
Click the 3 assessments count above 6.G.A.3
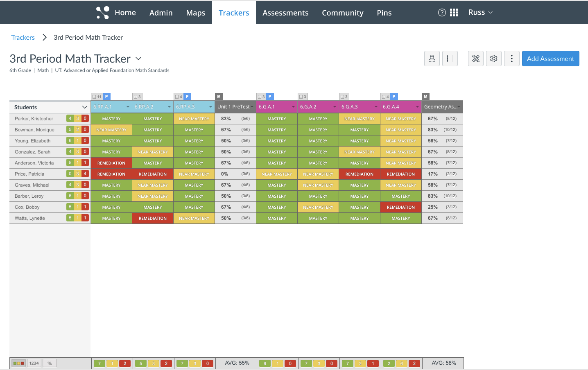coord(344,97)
